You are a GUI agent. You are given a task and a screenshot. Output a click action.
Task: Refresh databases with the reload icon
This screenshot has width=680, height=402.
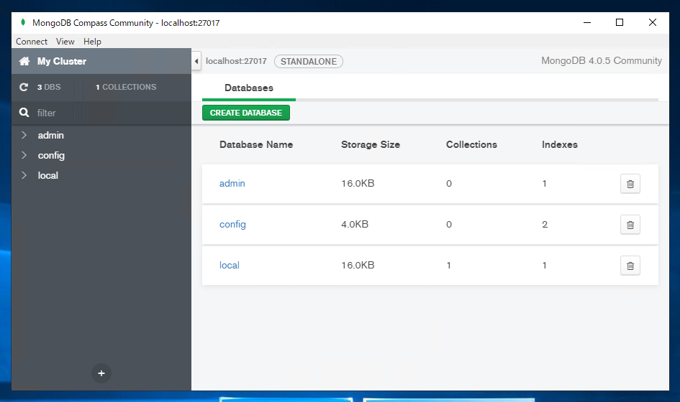24,87
